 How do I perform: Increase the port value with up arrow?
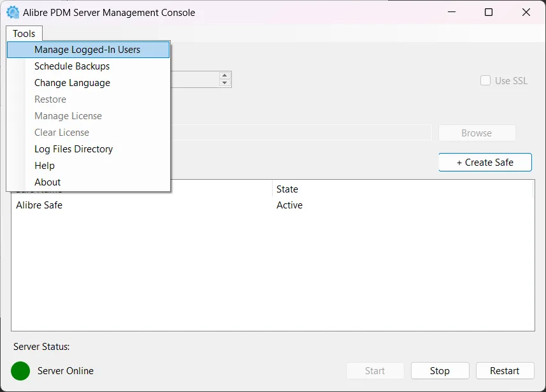tap(225, 75)
